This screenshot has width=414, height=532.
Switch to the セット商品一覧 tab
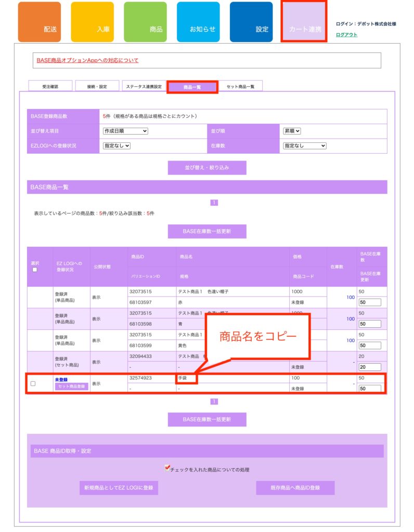point(240,86)
